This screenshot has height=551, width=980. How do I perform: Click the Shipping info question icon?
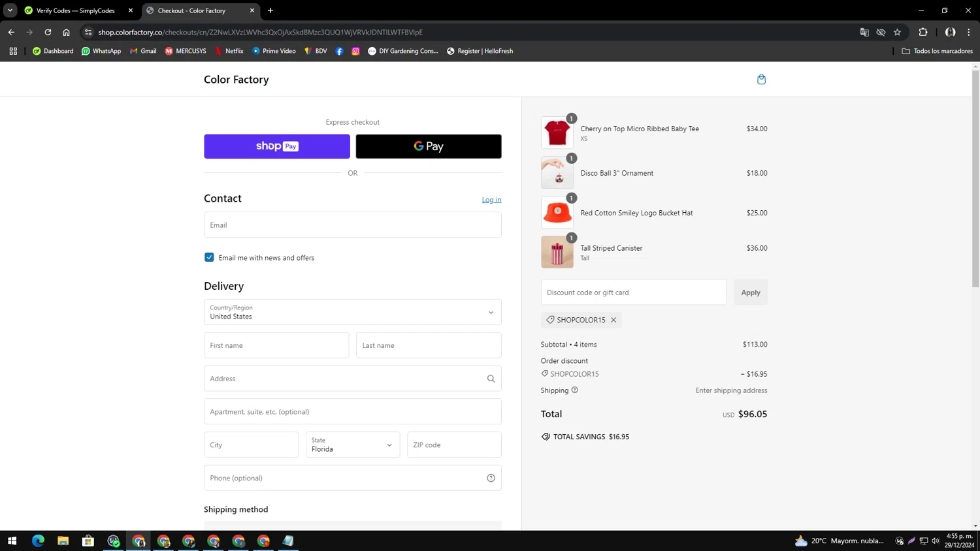[575, 390]
